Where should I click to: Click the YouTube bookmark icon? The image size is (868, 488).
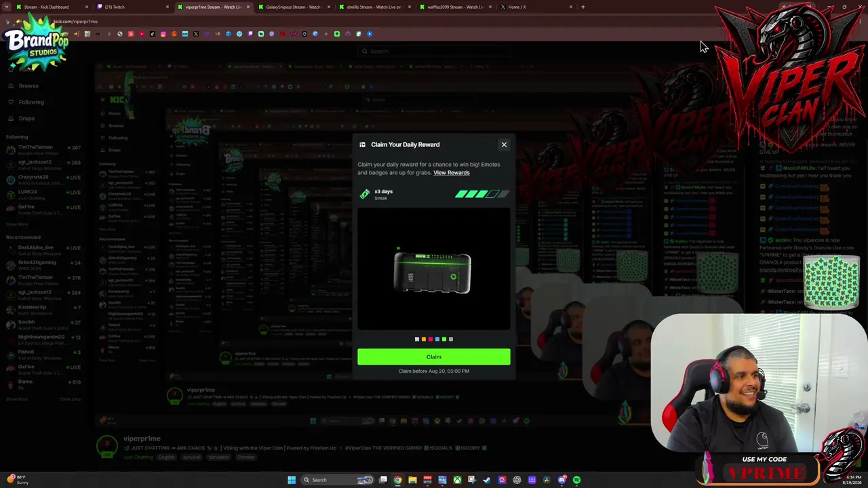[x=142, y=34]
